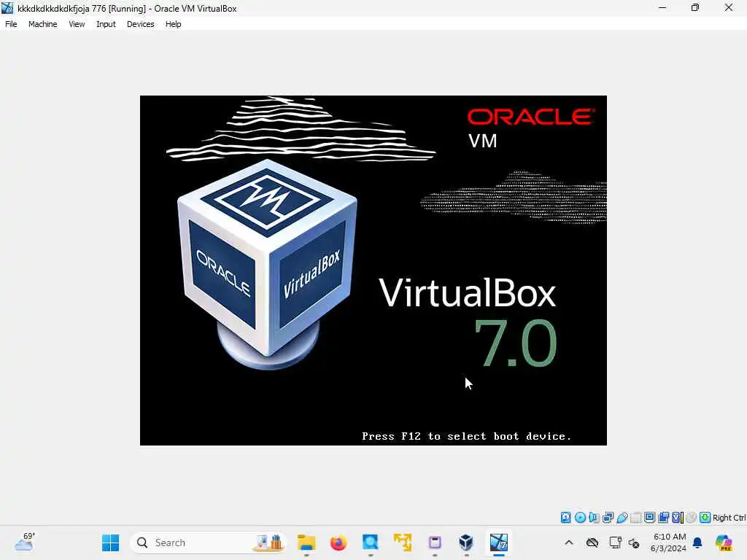Click inside the VM boot screen display
This screenshot has height=560, width=747.
373,271
